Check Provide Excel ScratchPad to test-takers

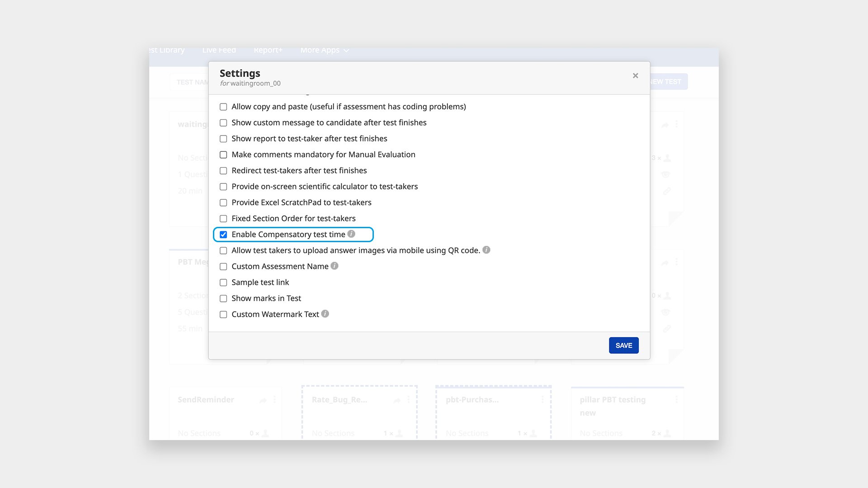coord(223,203)
